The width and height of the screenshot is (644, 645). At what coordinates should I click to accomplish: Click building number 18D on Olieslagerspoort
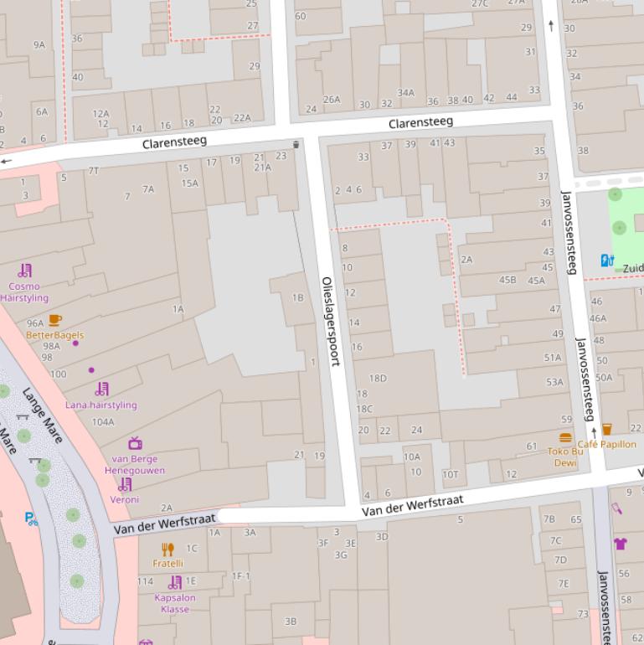tap(378, 379)
